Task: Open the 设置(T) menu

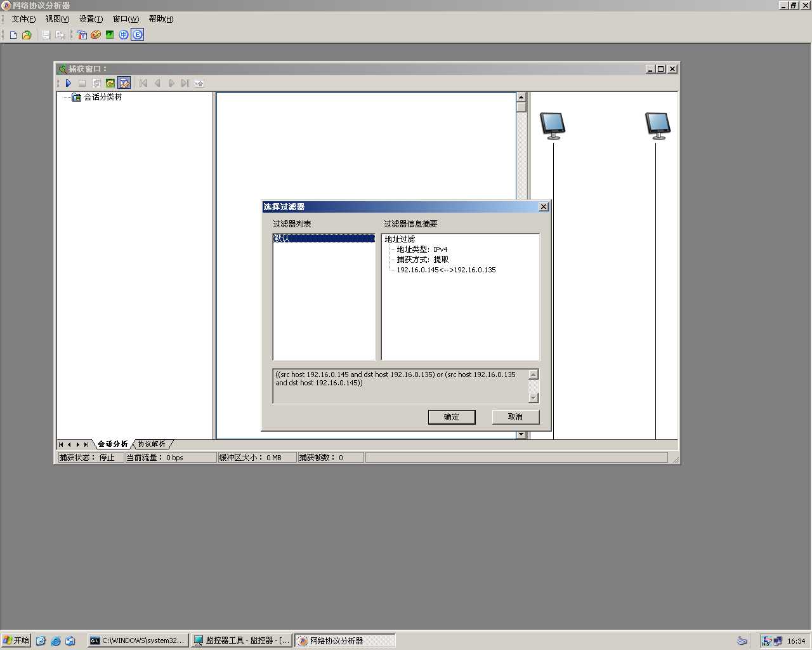Action: (x=91, y=19)
